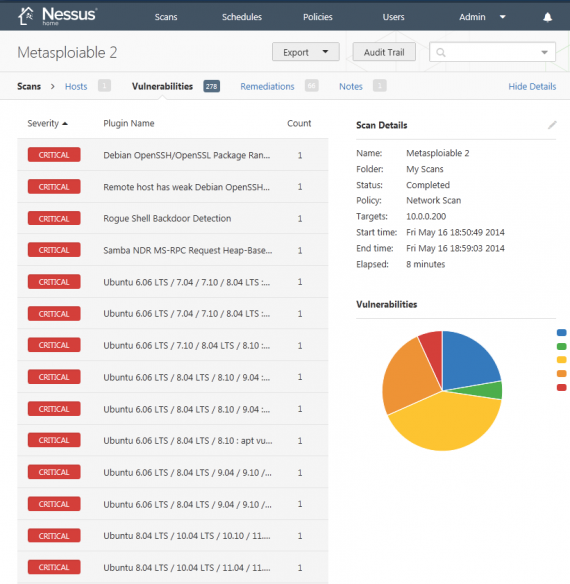
Task: Click the 278 vulnerabilities count badge
Action: click(212, 86)
